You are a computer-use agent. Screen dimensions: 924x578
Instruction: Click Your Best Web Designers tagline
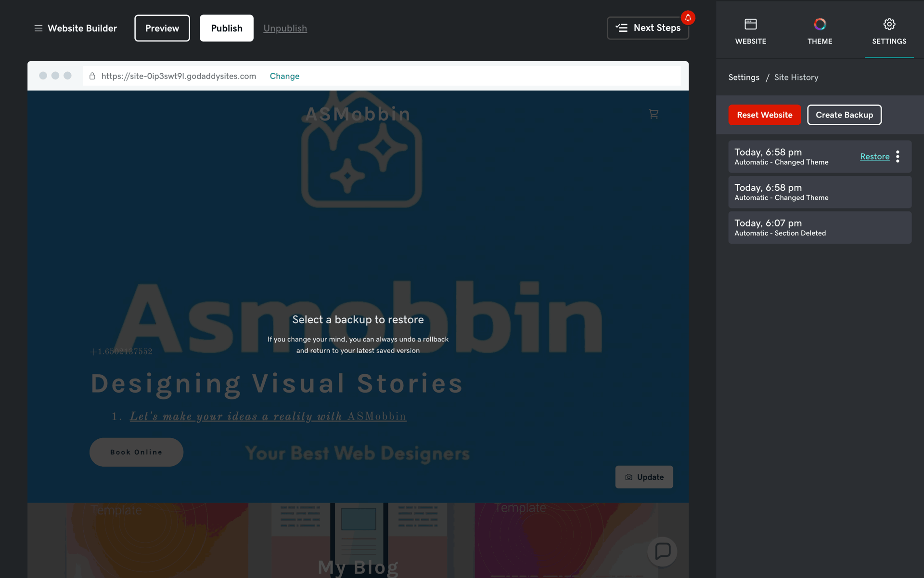(x=358, y=453)
